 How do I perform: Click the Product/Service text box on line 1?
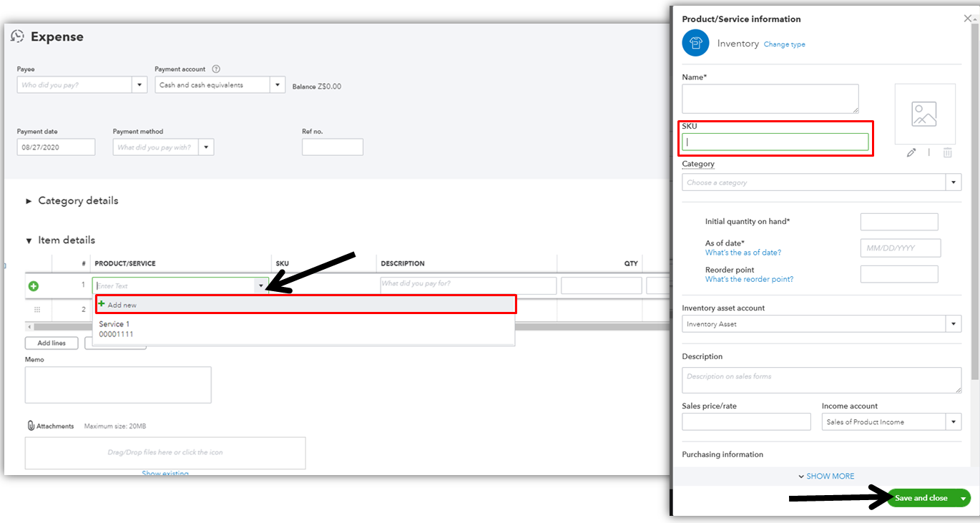click(175, 286)
